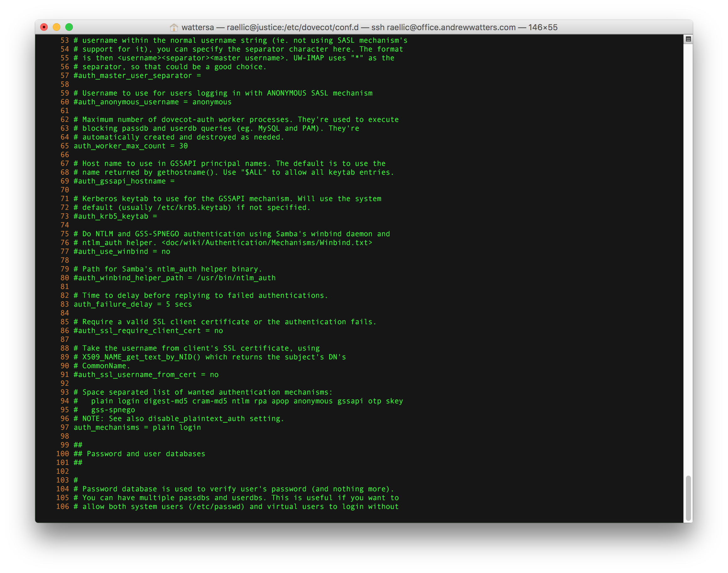Click '# Path for Samba's ntlm_auth' comment

pyautogui.click(x=168, y=269)
